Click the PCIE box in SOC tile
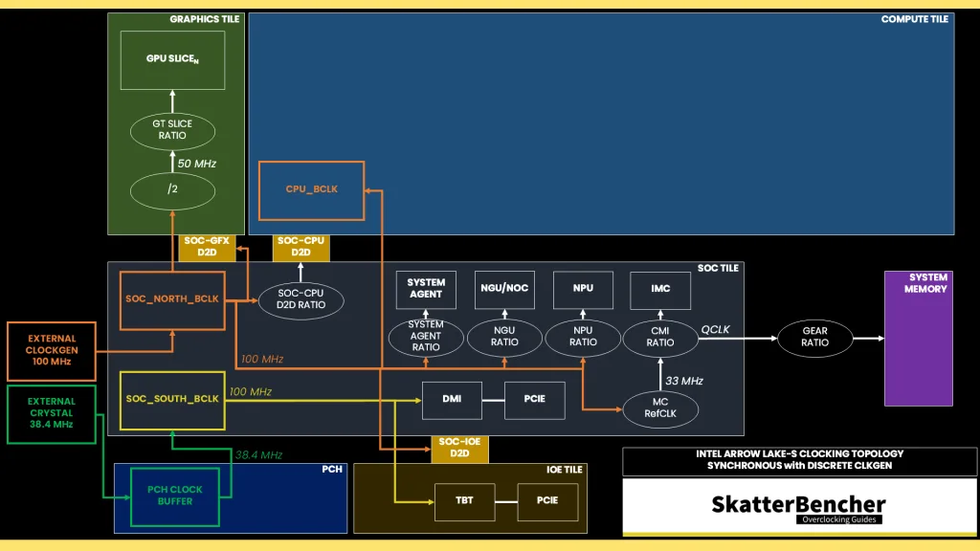 coord(535,400)
